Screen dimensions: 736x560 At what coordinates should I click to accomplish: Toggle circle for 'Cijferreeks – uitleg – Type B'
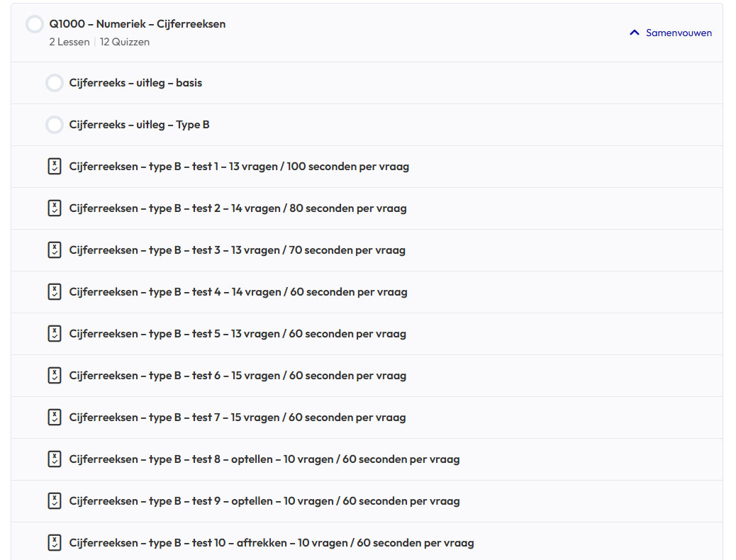pyautogui.click(x=55, y=125)
